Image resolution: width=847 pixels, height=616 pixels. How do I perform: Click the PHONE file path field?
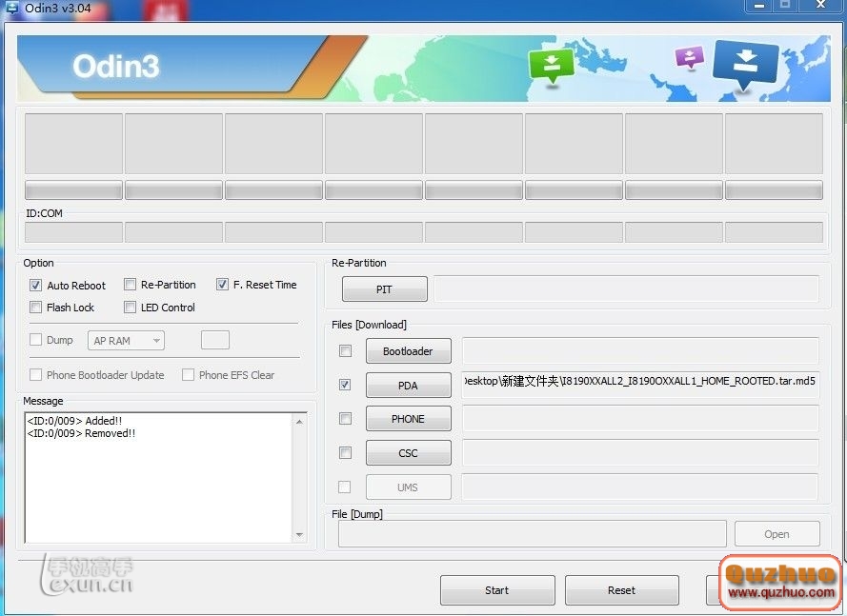coord(640,418)
